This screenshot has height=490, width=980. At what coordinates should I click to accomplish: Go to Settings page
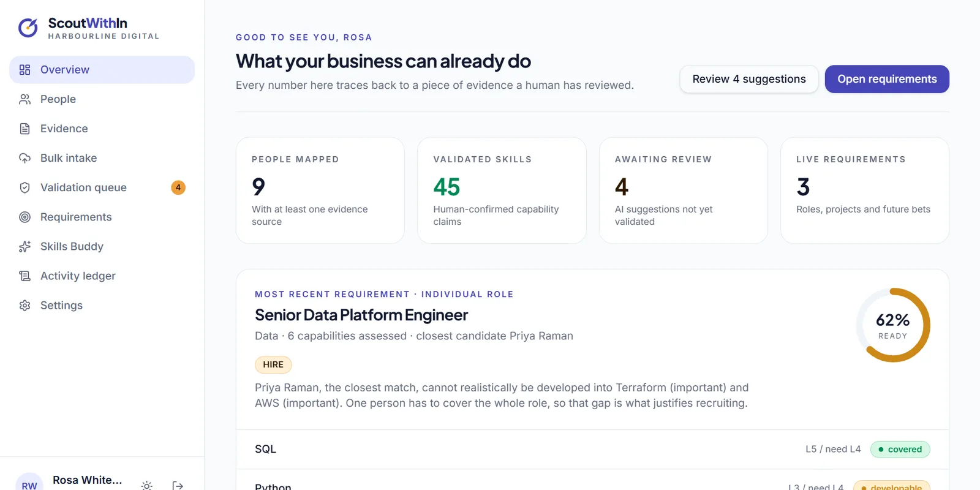102,305
